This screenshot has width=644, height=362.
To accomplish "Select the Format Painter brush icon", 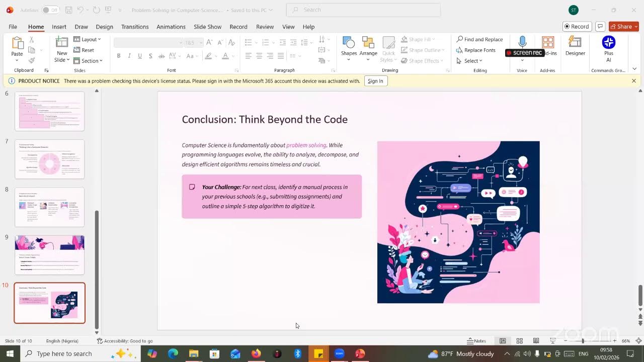I will tap(32, 60).
